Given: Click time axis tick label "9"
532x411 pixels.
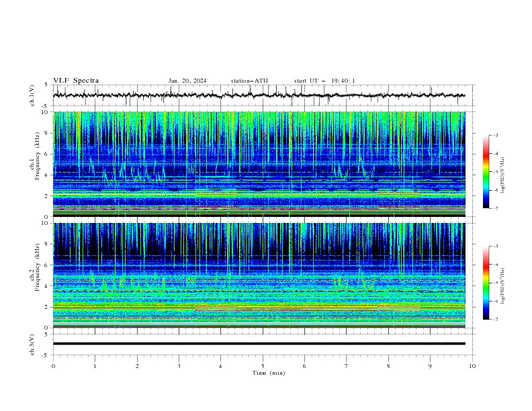Looking at the screenshot, I should [x=430, y=366].
